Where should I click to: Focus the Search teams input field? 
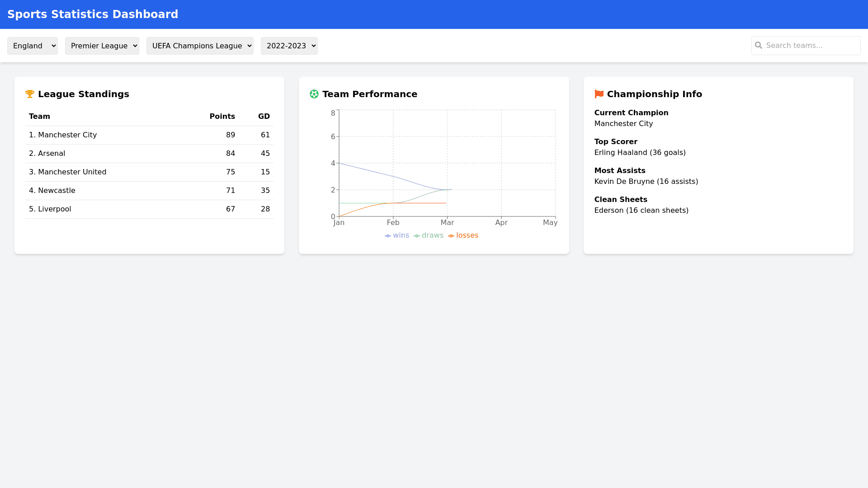tap(811, 46)
